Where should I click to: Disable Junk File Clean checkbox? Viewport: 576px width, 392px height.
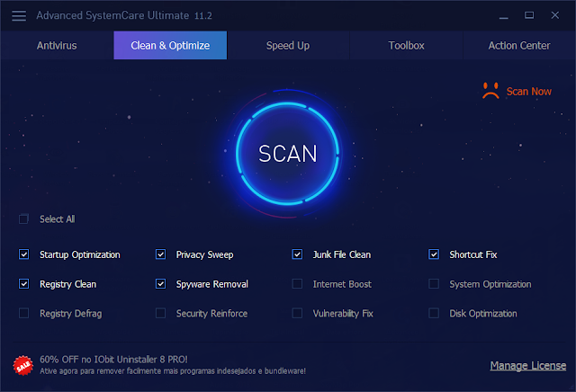tap(297, 254)
